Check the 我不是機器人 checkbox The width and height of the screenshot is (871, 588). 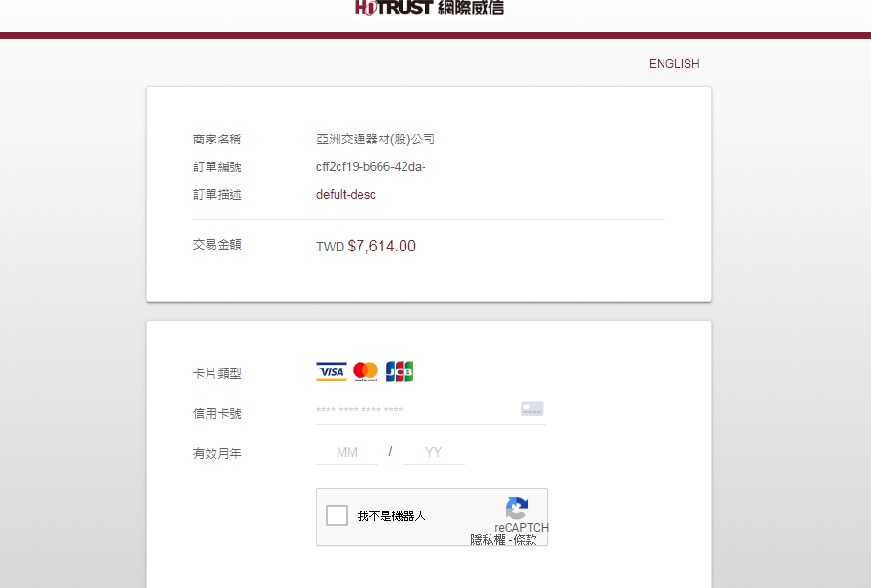pos(337,516)
